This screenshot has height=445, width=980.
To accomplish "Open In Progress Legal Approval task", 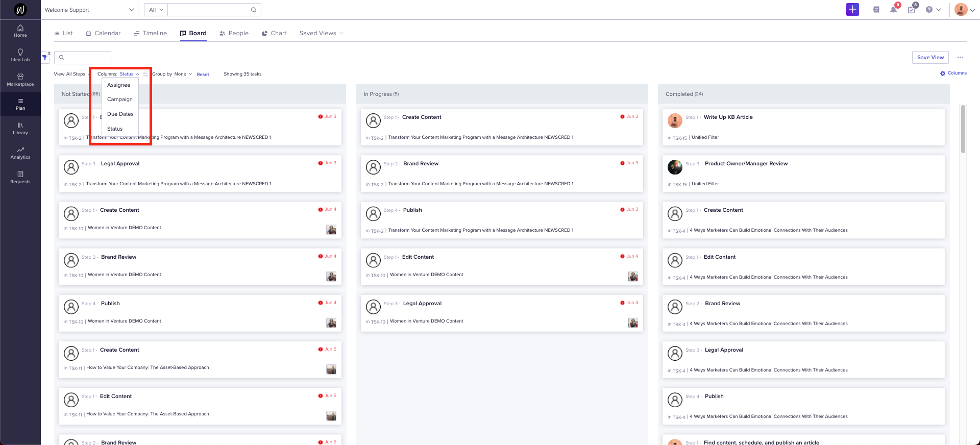I will click(x=422, y=304).
